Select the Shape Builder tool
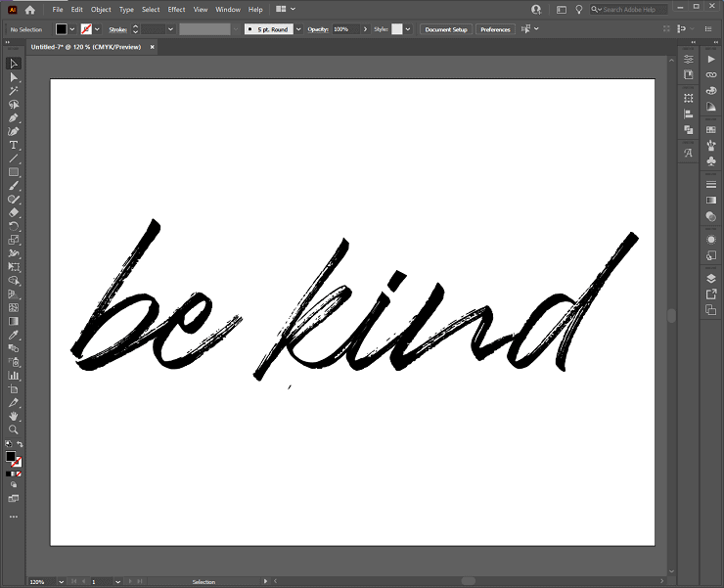 click(x=14, y=281)
